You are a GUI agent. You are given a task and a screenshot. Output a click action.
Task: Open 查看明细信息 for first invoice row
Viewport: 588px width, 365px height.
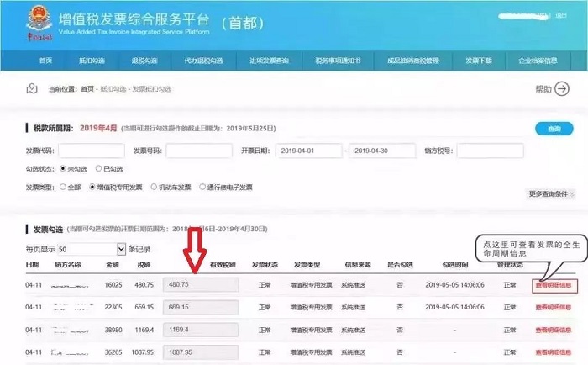554,285
